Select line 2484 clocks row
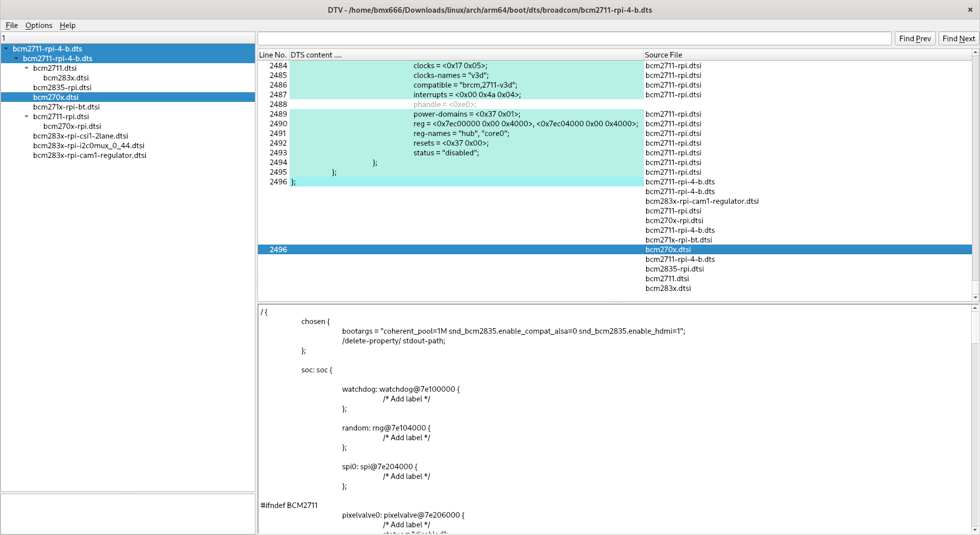The width and height of the screenshot is (980, 535). pos(614,66)
